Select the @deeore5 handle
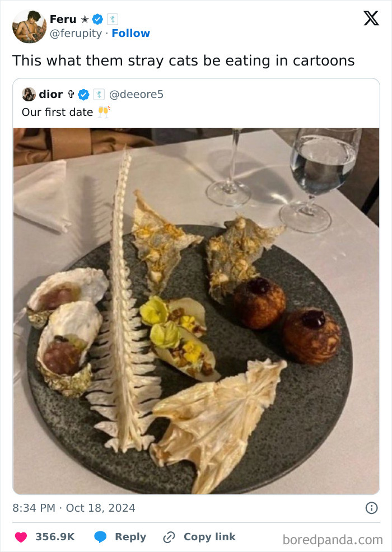 (137, 94)
